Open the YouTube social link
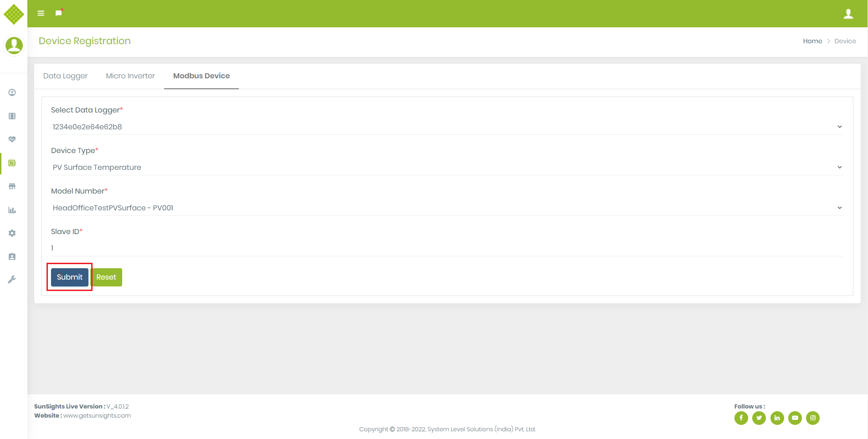The height and width of the screenshot is (439, 868). [795, 418]
